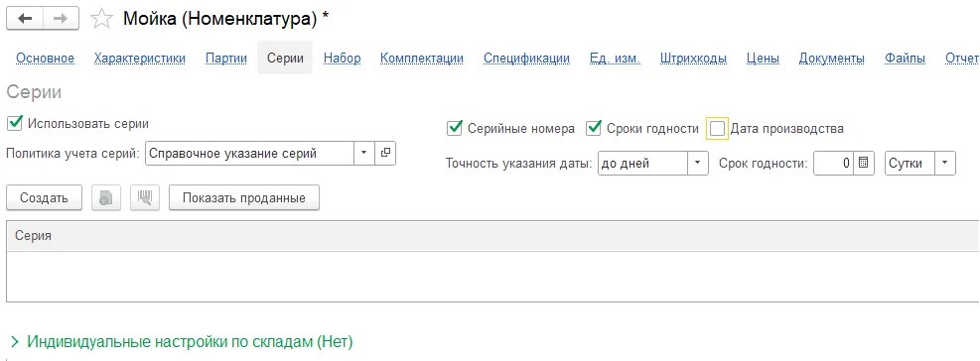Open the Цены tab
Viewport: 980px width, 361px height.
click(x=763, y=59)
